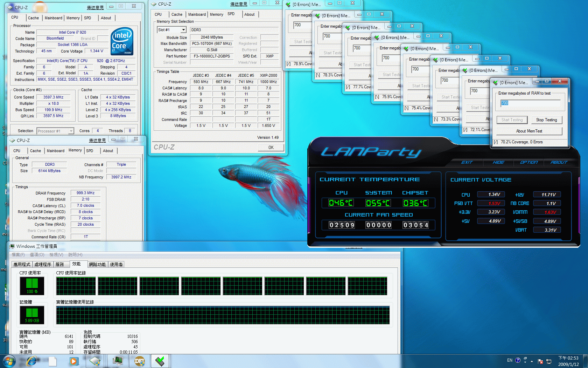Click the CPU usage meter showing 100 %
Viewport: 588px width, 368px height.
coord(32,286)
